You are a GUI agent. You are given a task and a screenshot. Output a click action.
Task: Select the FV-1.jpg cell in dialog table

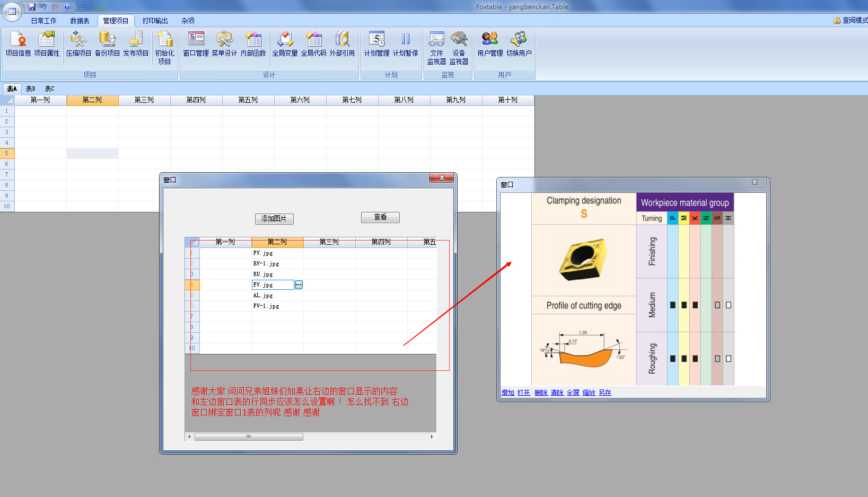(x=277, y=306)
